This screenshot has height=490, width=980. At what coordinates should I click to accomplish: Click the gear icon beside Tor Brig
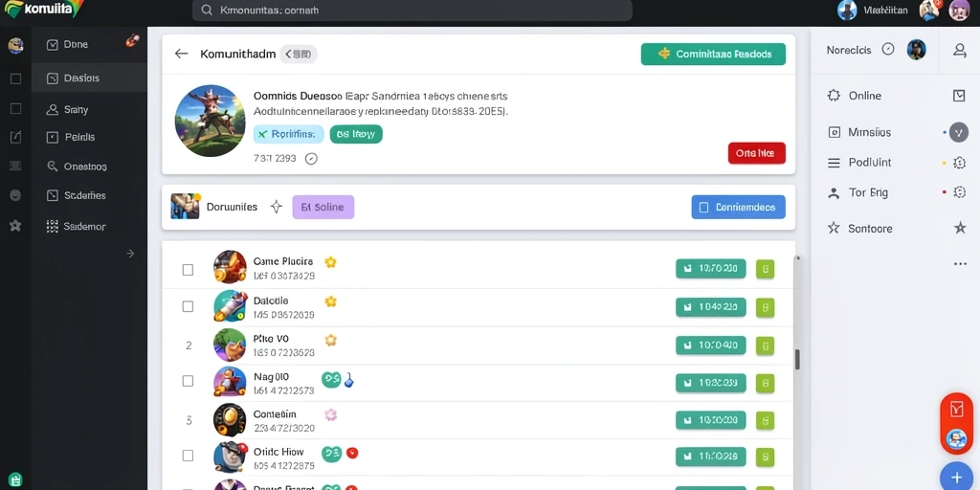[x=959, y=192]
